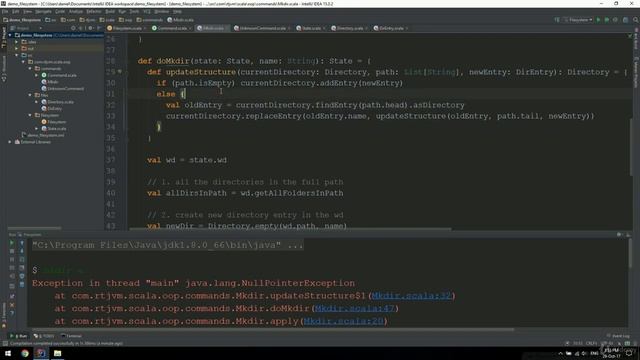Click the green inspection checkmark in editor
The image size is (640, 360).
point(630,36)
